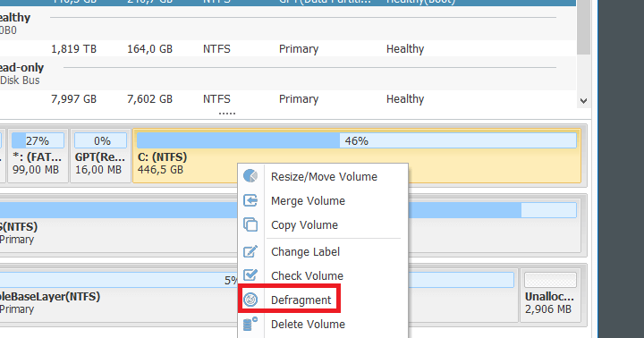644x338 pixels.
Task: Click the Defragment swirl icon
Action: pyautogui.click(x=250, y=300)
